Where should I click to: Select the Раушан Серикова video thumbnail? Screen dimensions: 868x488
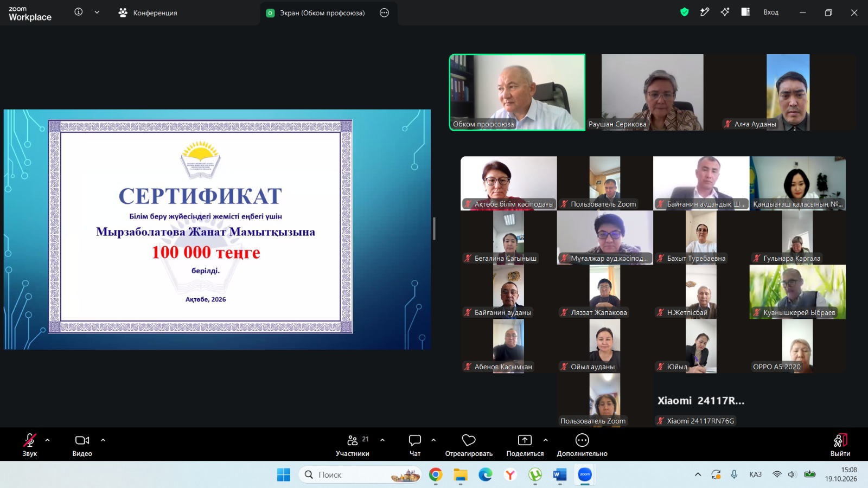pos(652,92)
